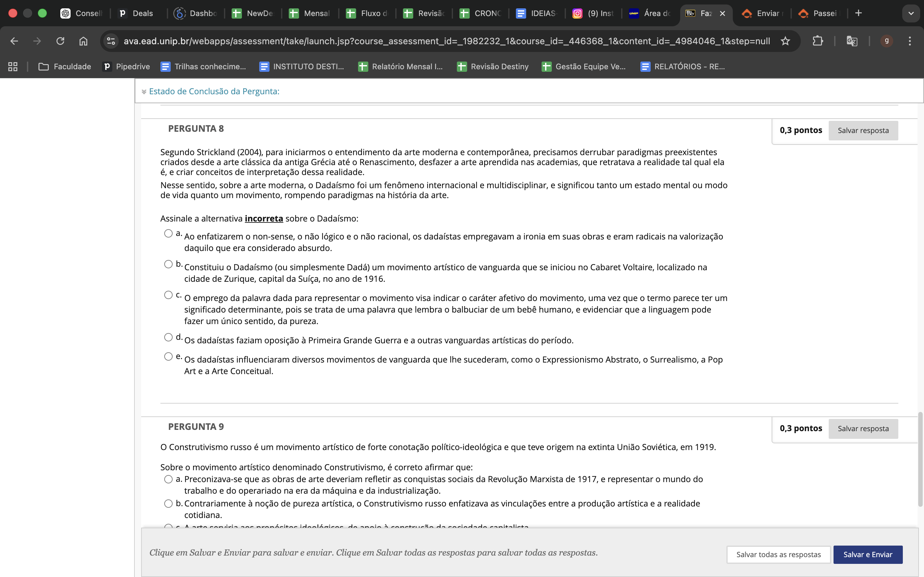Open the extensions puzzle icon
The image size is (924, 577).
(x=817, y=41)
